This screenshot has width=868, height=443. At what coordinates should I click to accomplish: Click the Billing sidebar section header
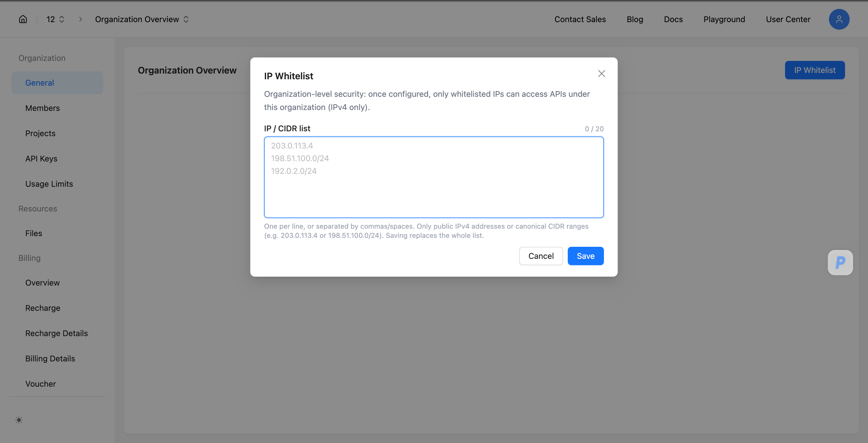click(x=29, y=258)
